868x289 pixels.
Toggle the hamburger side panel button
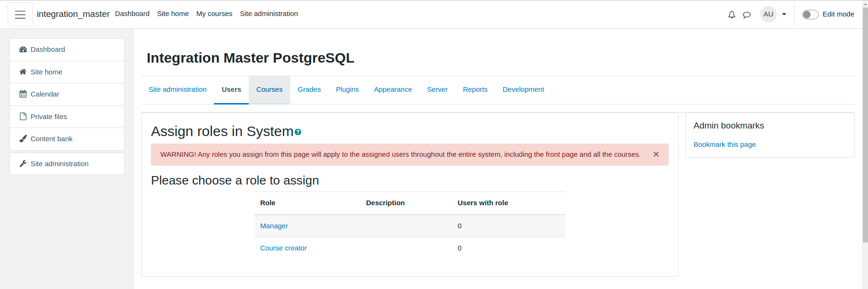coord(20,15)
